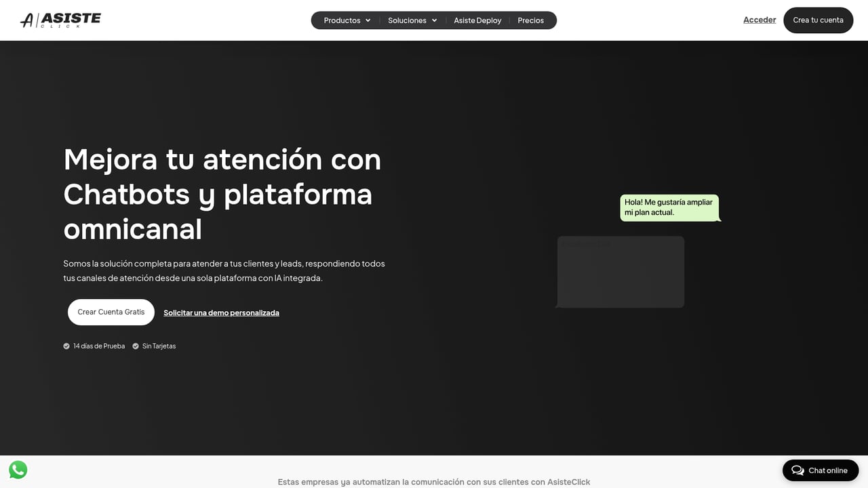Click the checkmark icon next to Sin Tarjetas
This screenshot has width=868, height=488.
tap(135, 346)
